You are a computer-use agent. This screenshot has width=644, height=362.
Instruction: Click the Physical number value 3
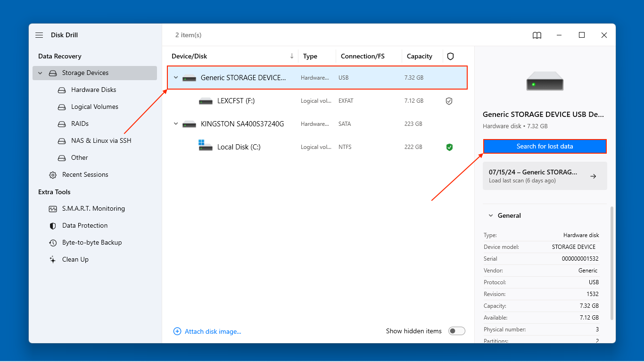(x=597, y=329)
